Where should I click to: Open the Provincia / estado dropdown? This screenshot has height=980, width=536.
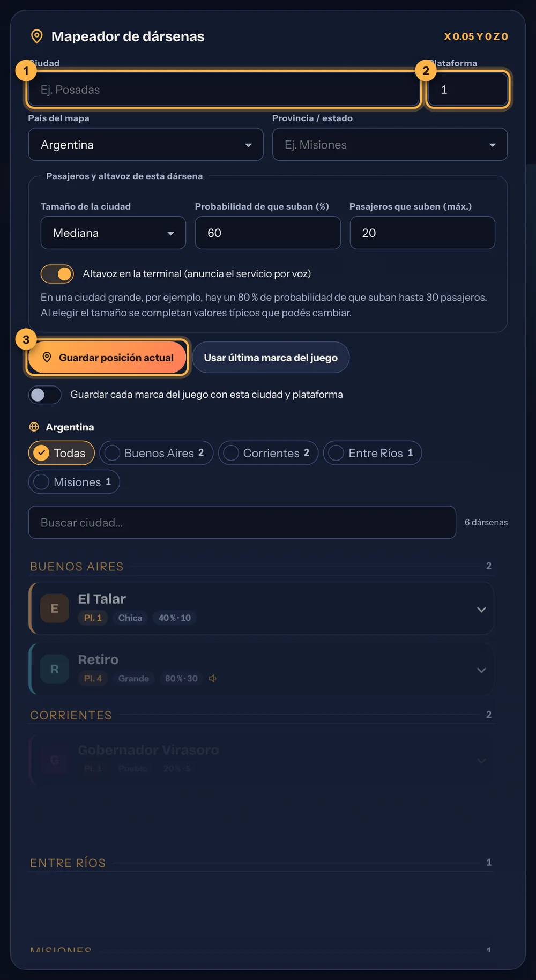tap(390, 144)
